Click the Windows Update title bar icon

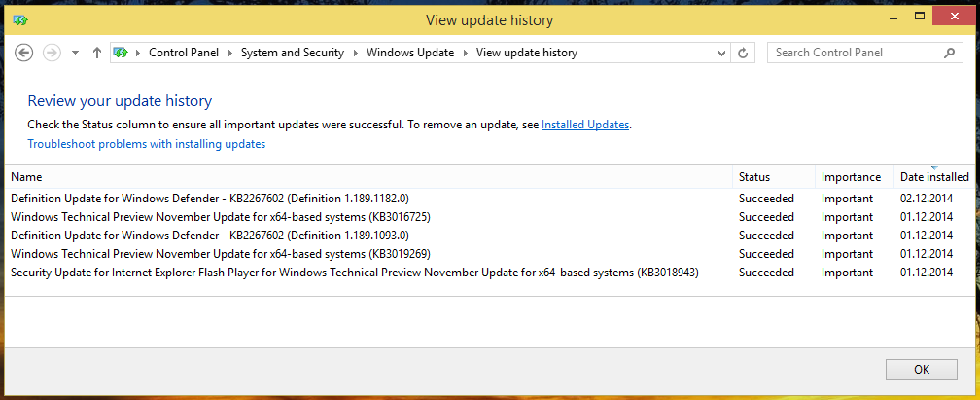point(20,20)
